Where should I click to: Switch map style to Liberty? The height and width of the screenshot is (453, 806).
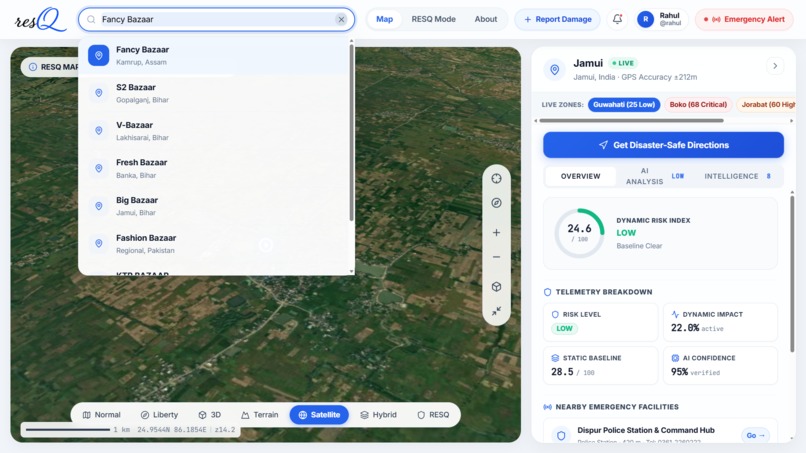pyautogui.click(x=159, y=415)
